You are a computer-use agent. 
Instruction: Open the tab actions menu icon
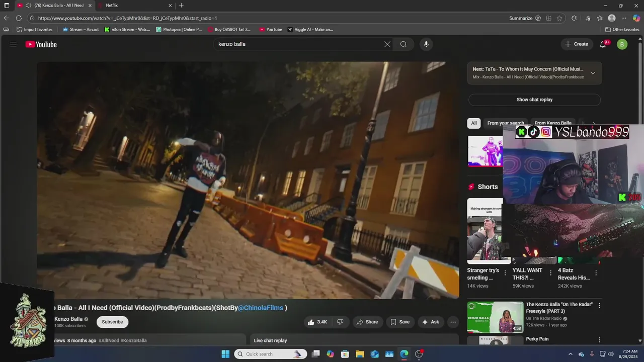pos(7,6)
